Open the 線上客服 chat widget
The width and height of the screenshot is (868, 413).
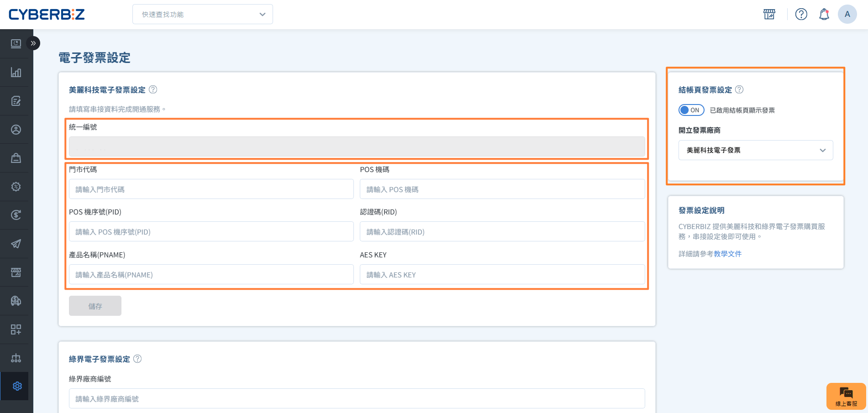pos(846,396)
